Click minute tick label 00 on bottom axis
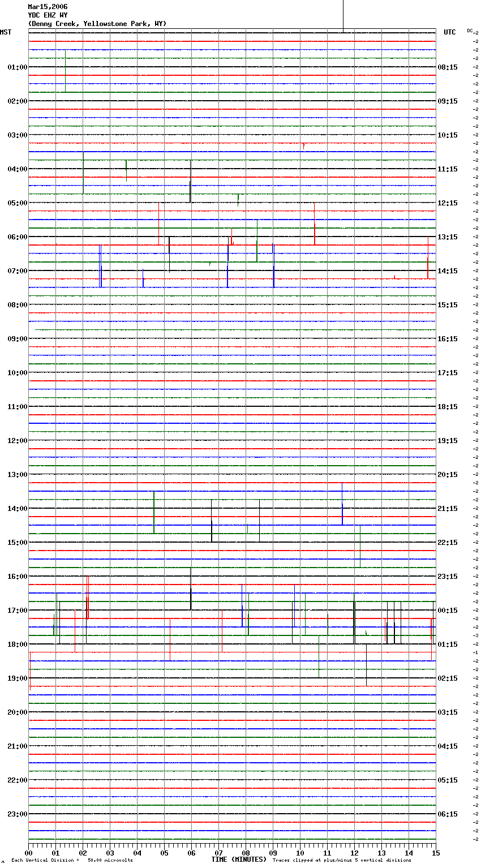 (29, 853)
